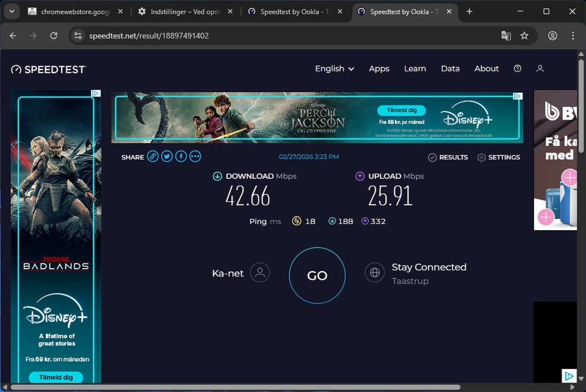
Task: Open Google Translate icon in address bar
Action: (506, 35)
